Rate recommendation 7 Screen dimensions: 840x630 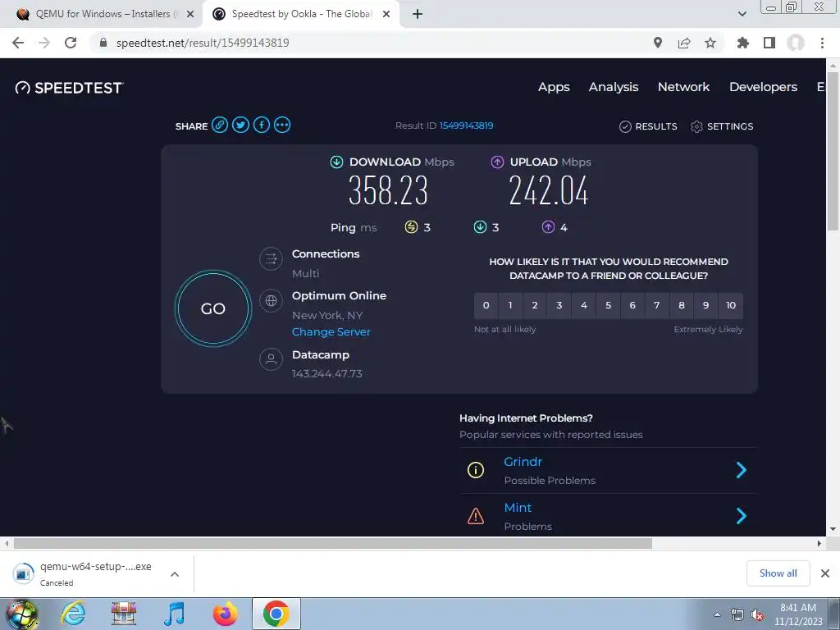(657, 305)
